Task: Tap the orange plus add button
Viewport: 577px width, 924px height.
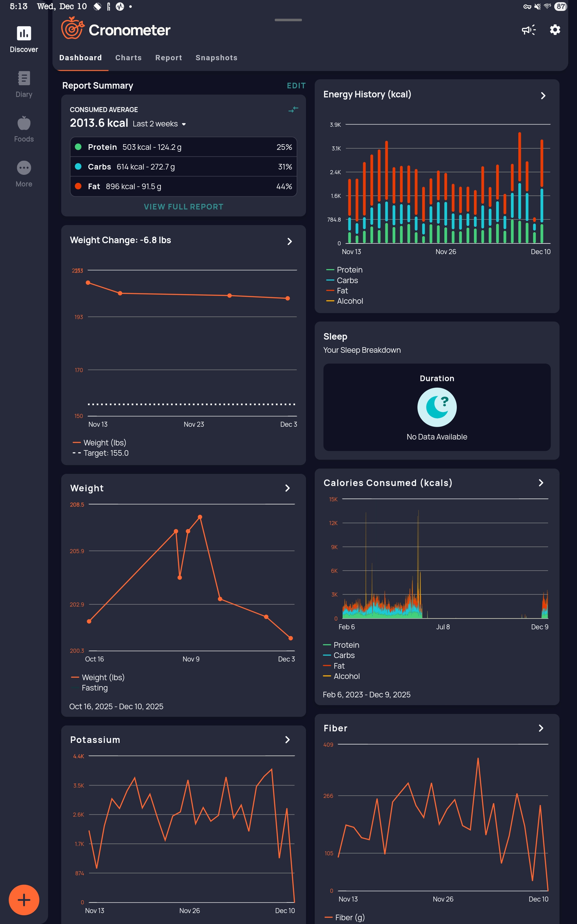Action: (24, 900)
